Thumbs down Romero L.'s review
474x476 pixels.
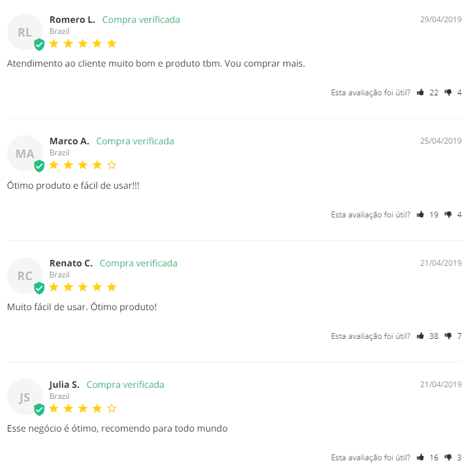click(x=448, y=93)
